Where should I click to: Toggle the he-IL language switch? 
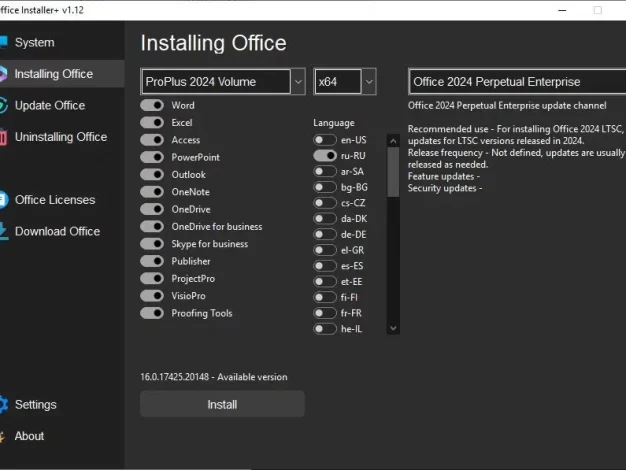click(x=325, y=329)
